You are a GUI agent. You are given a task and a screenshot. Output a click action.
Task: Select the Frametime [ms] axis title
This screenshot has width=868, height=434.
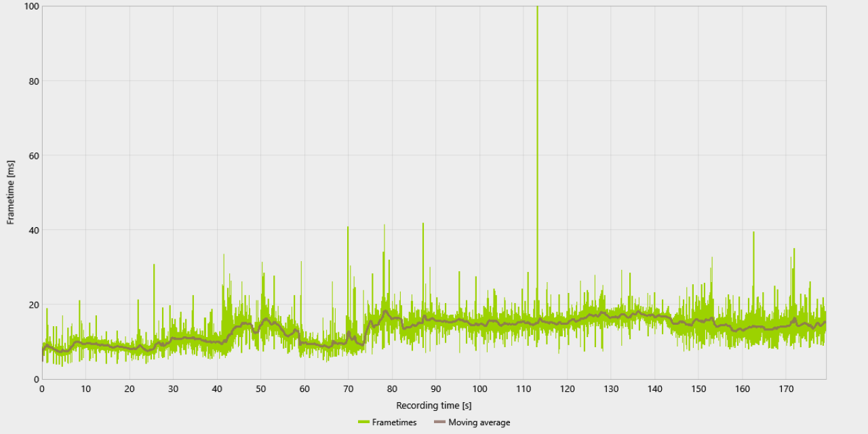pyautogui.click(x=11, y=193)
